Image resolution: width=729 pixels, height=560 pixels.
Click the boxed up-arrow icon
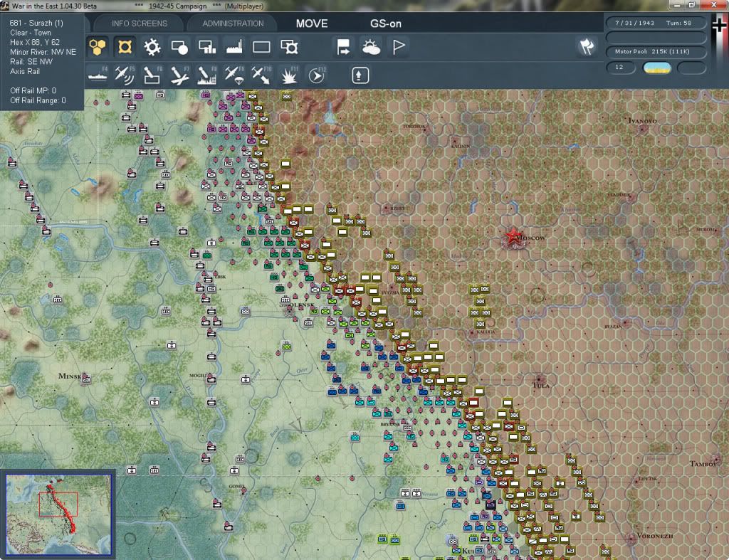click(360, 75)
